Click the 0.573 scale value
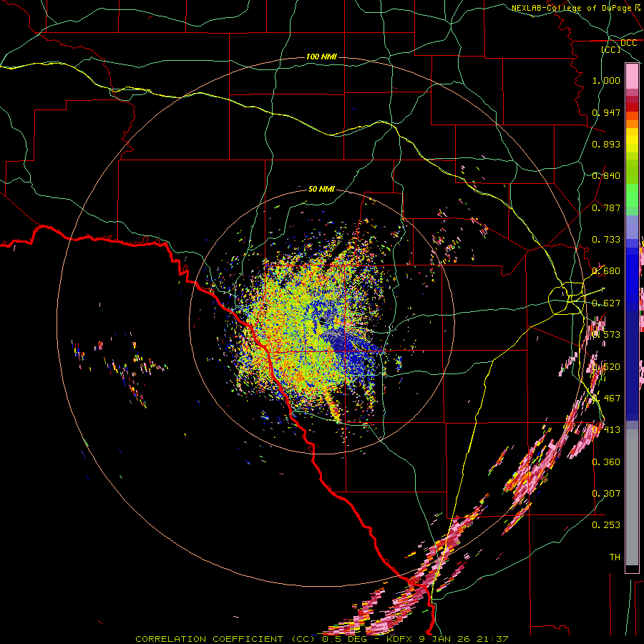Viewport: 644px width, 644px height. 606,335
